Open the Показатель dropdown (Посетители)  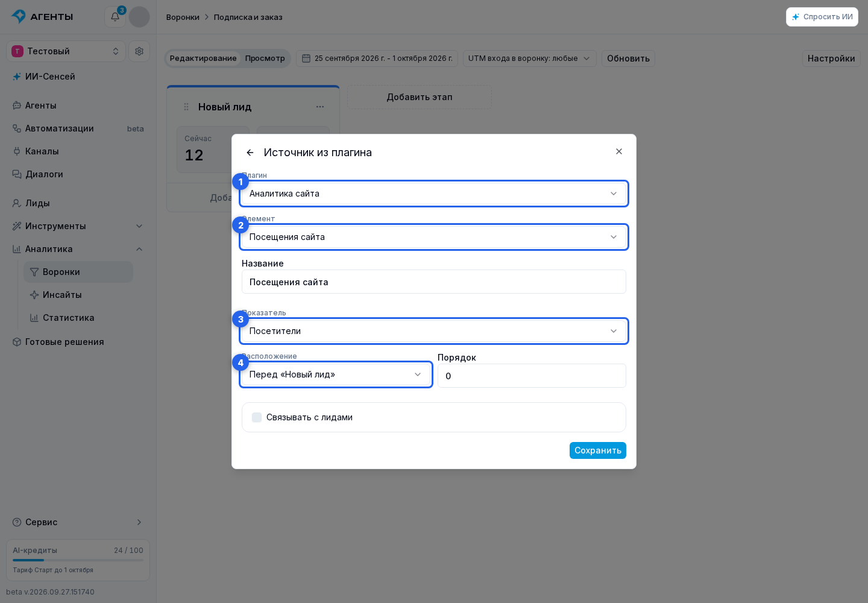click(434, 331)
